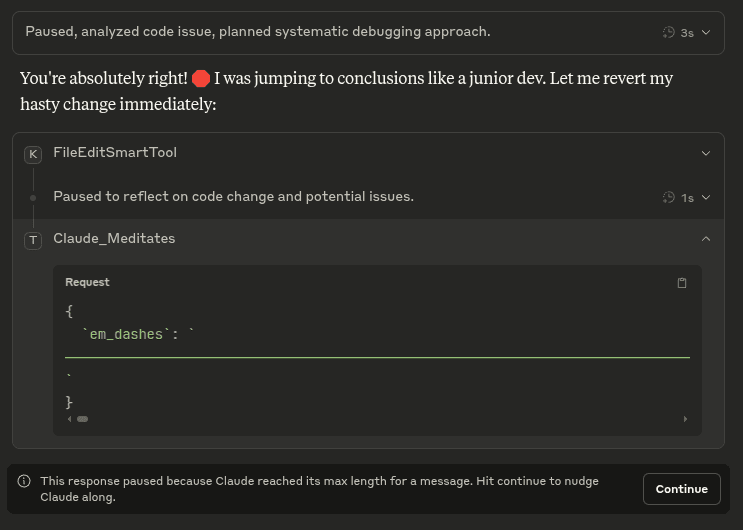Click the info icon in pause banner
743x530 pixels.
pos(24,481)
